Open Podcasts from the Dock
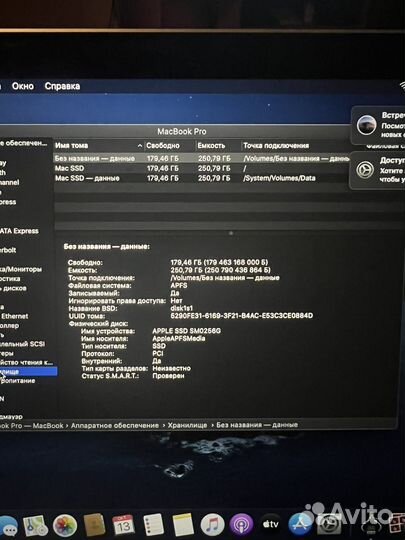405x540 pixels. point(241,525)
